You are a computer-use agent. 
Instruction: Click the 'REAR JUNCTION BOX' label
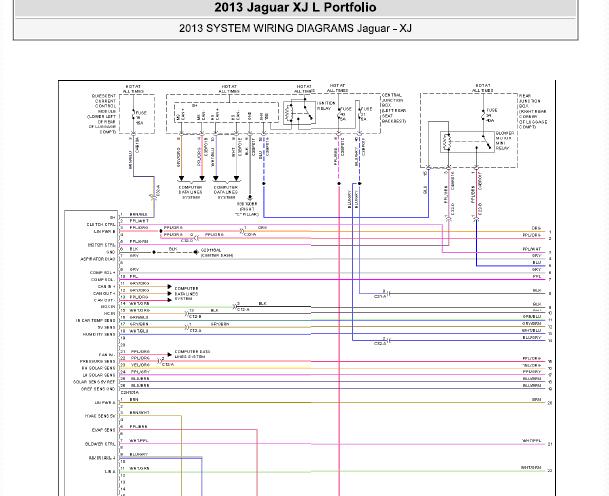[x=530, y=101]
